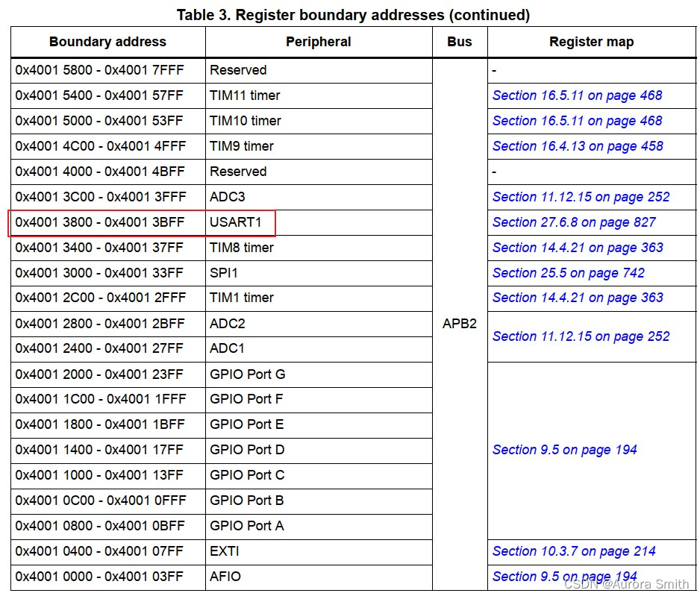Image resolution: width=700 pixels, height=596 pixels.
Task: Click address 0x4001 4C00 - 0x4001 4FFF
Action: tap(101, 146)
